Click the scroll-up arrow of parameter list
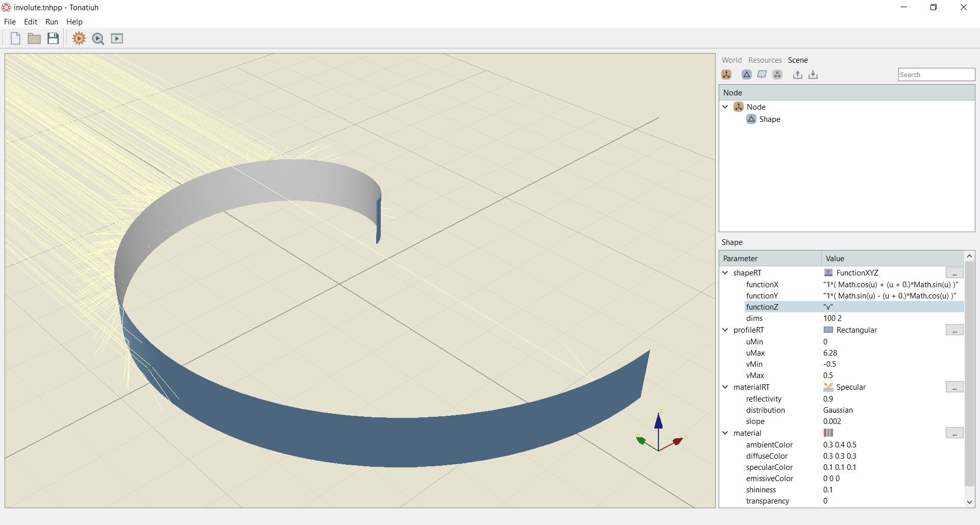Viewport: 980px width, 525px height. (x=969, y=255)
